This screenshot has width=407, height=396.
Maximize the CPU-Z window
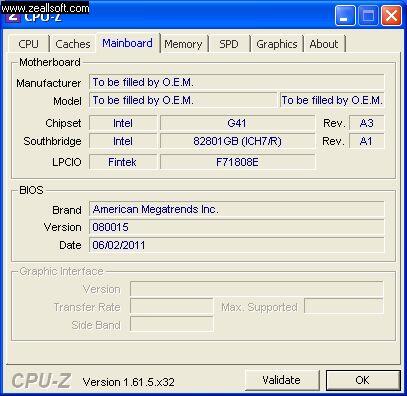[368, 15]
